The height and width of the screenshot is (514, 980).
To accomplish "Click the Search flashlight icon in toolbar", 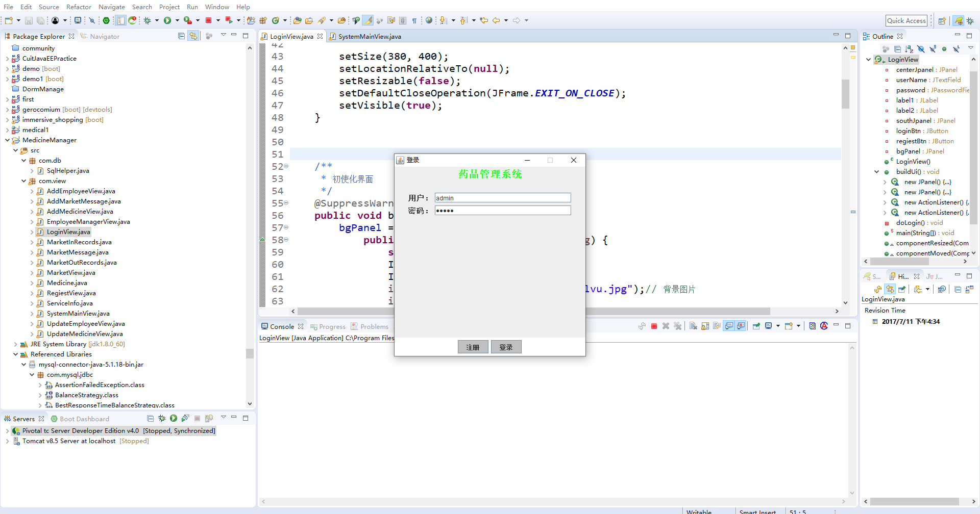I will click(322, 20).
